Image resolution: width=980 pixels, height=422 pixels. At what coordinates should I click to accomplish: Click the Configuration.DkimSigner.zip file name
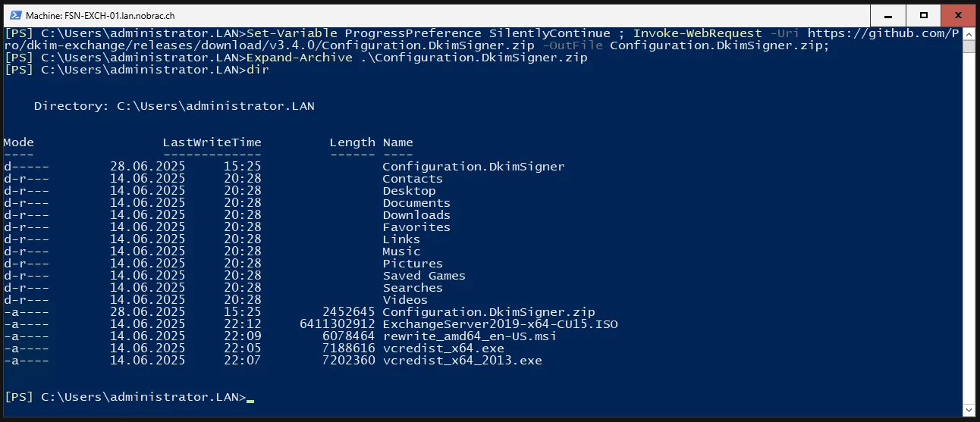coord(488,312)
